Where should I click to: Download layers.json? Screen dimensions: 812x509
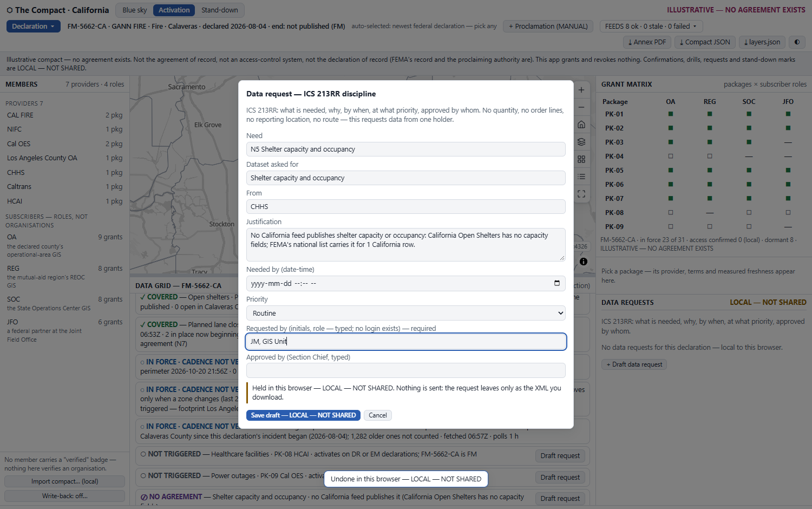click(762, 42)
